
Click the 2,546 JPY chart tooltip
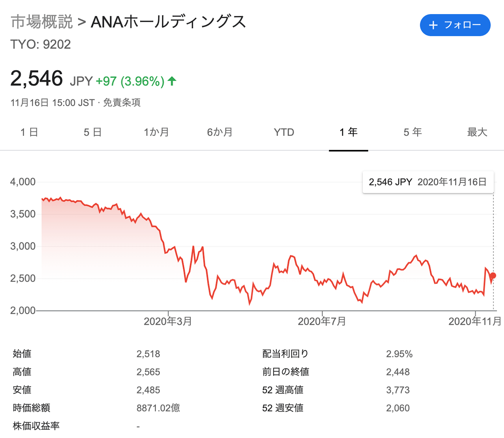pos(428,182)
